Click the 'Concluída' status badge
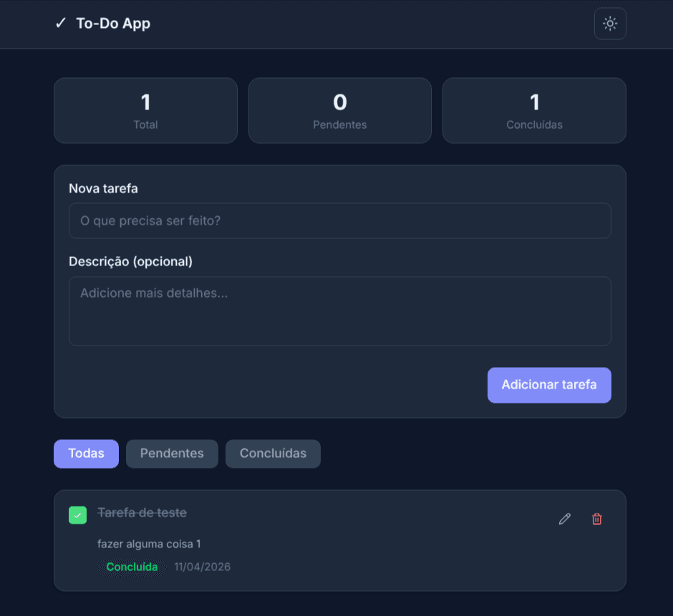 pos(132,567)
